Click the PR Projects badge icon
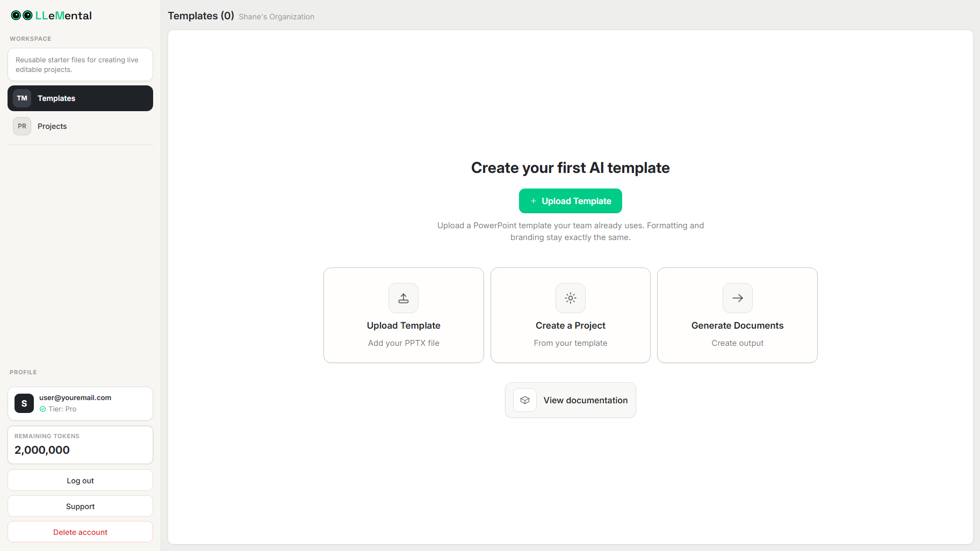 tap(22, 126)
